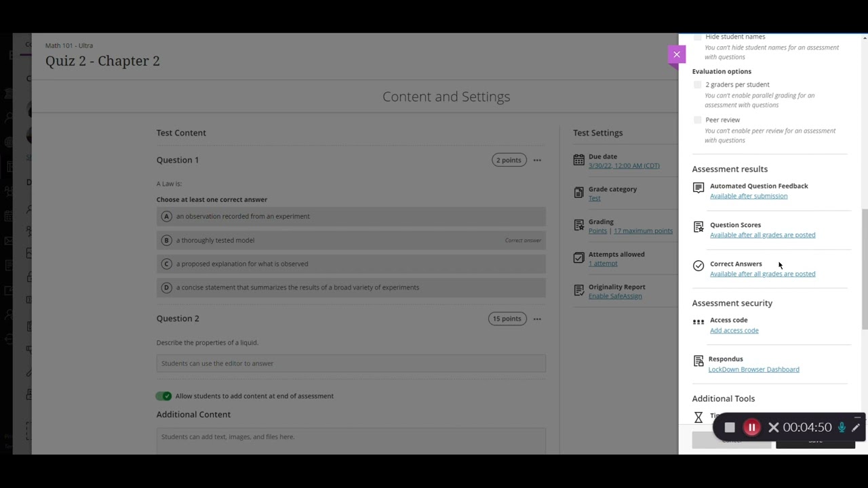Check the 2 graders per student box
This screenshot has height=488, width=868.
(697, 85)
